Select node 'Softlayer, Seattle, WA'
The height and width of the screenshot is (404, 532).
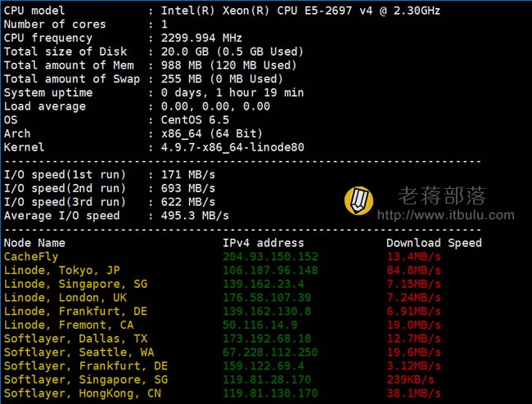(x=79, y=352)
